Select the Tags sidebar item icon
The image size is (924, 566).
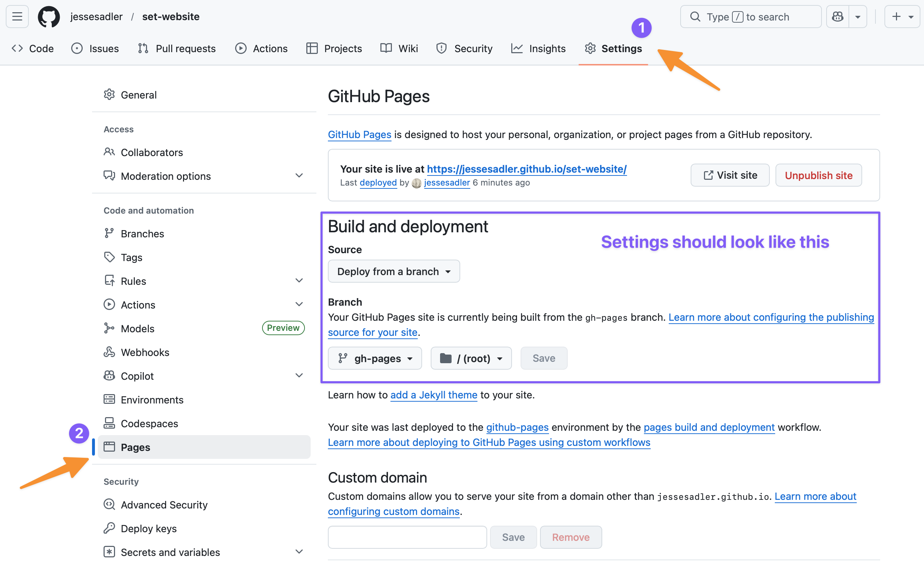[x=109, y=257]
